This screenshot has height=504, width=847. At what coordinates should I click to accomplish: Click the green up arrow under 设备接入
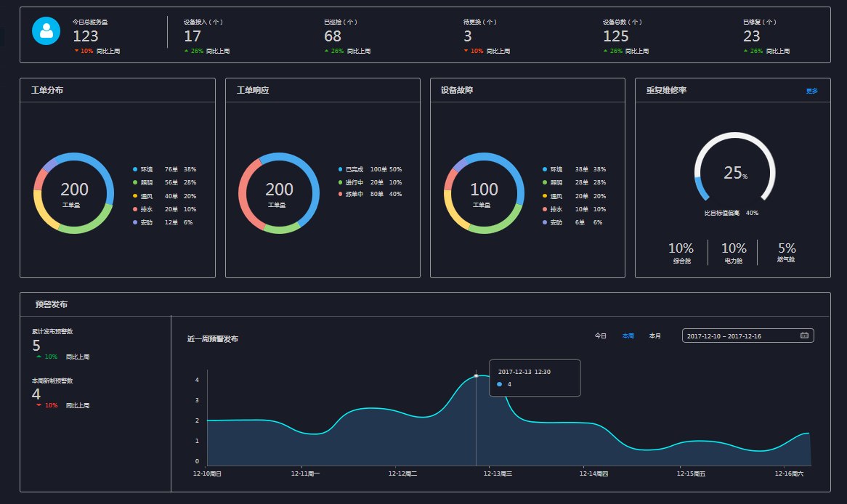tap(186, 51)
